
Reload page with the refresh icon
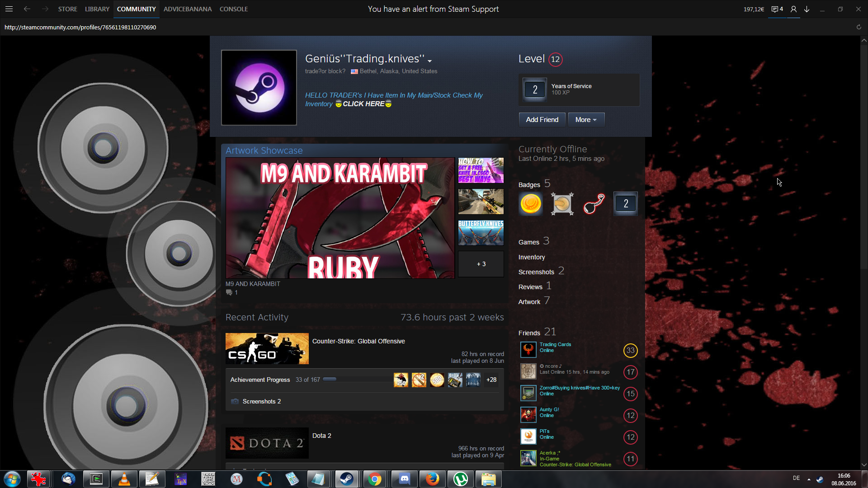859,27
